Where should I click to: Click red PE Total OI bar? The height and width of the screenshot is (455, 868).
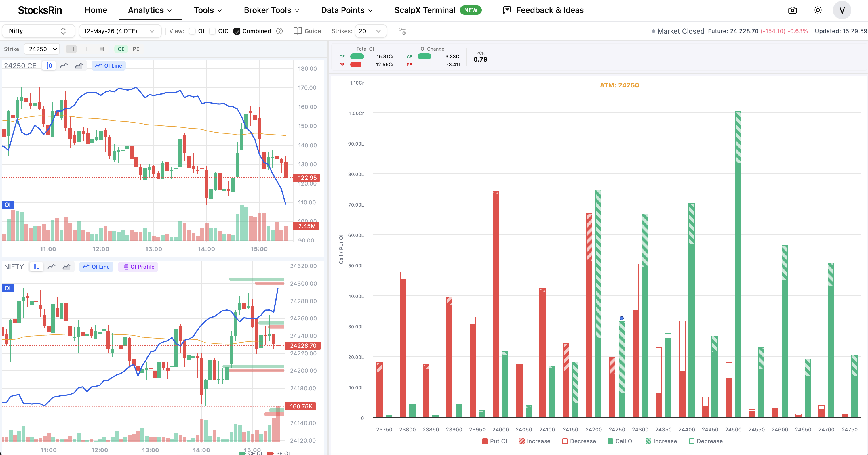point(355,64)
